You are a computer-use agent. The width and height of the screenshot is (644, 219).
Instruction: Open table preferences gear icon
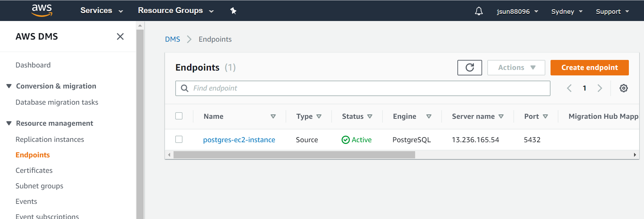[x=623, y=88]
